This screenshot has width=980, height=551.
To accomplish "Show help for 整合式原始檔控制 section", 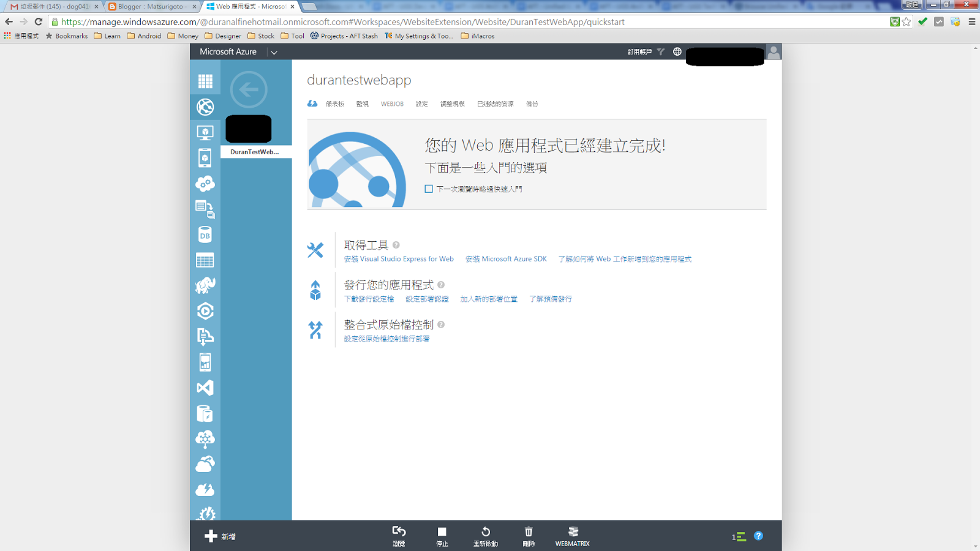I will point(441,324).
